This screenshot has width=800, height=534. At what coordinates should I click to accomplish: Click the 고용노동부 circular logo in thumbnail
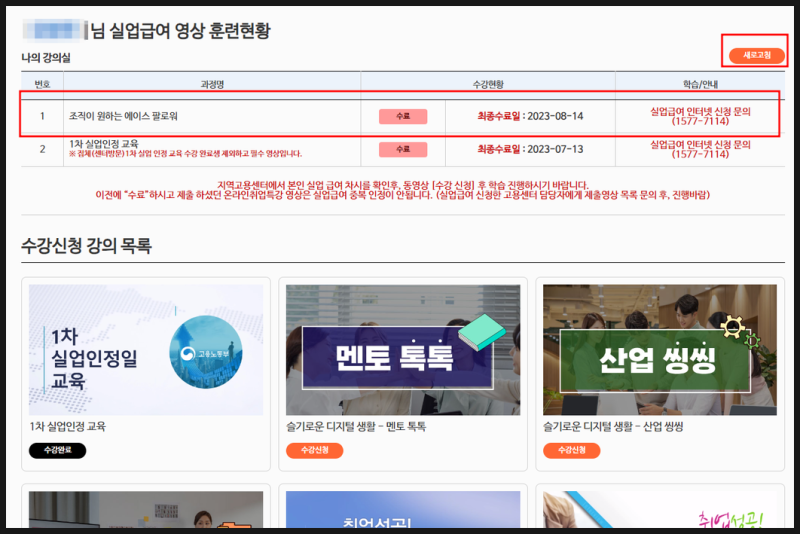pyautogui.click(x=206, y=352)
